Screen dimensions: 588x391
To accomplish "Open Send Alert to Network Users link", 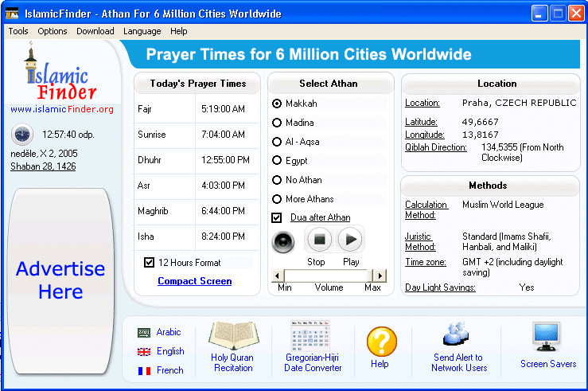I will [459, 363].
